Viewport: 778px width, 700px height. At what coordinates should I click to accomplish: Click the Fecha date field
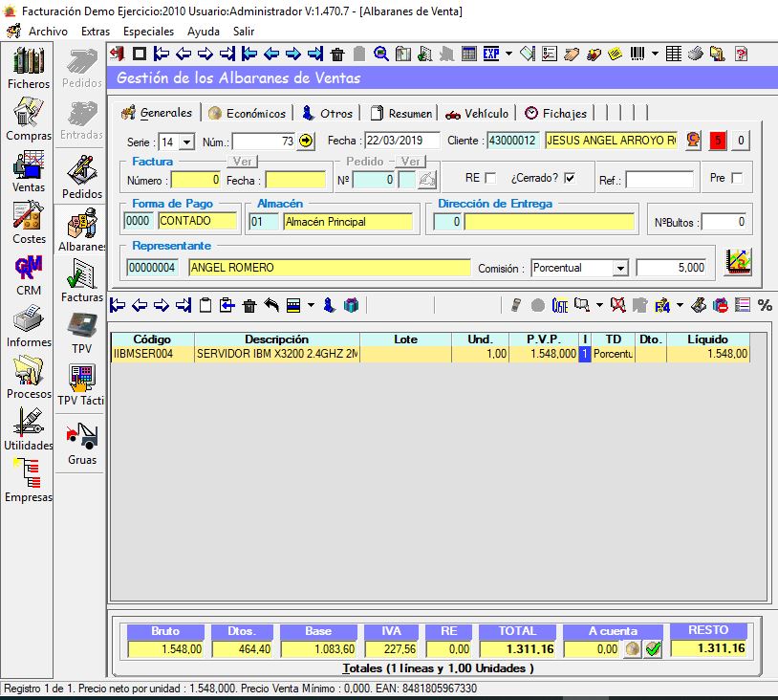click(x=401, y=141)
